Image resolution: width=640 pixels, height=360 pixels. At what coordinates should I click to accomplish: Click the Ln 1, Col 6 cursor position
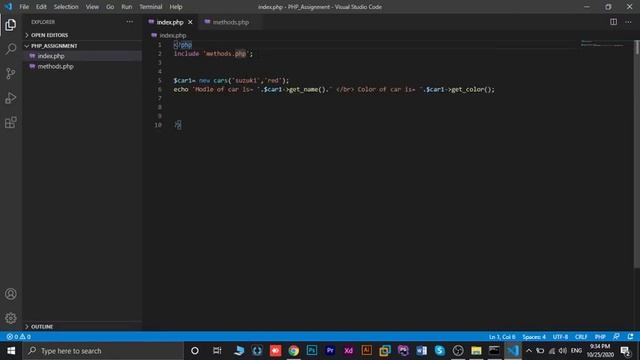point(502,337)
